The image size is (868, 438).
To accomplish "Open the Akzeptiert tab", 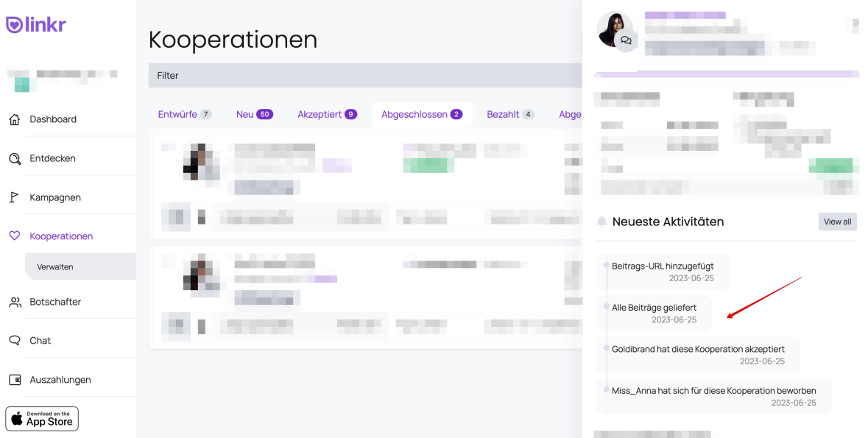I will tap(327, 114).
